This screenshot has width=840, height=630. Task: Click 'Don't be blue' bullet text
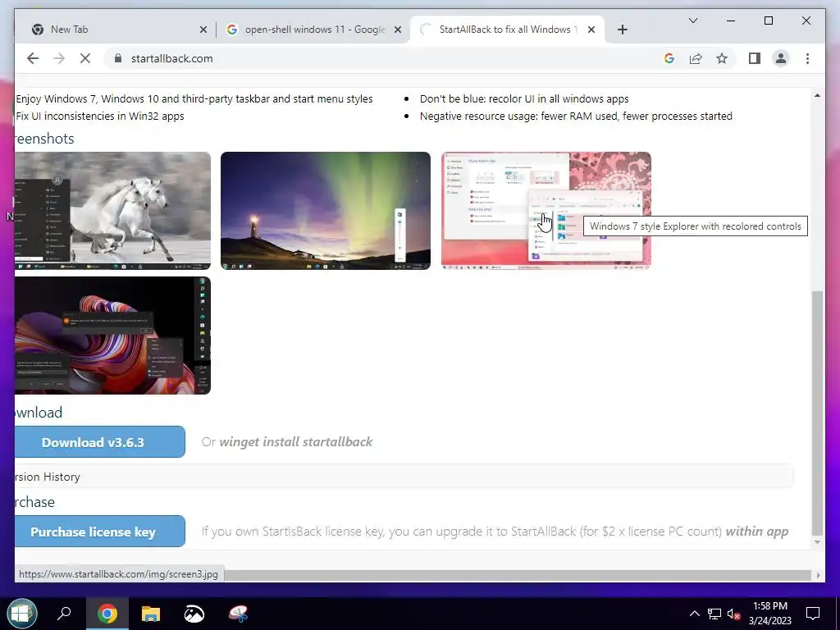[x=524, y=98]
